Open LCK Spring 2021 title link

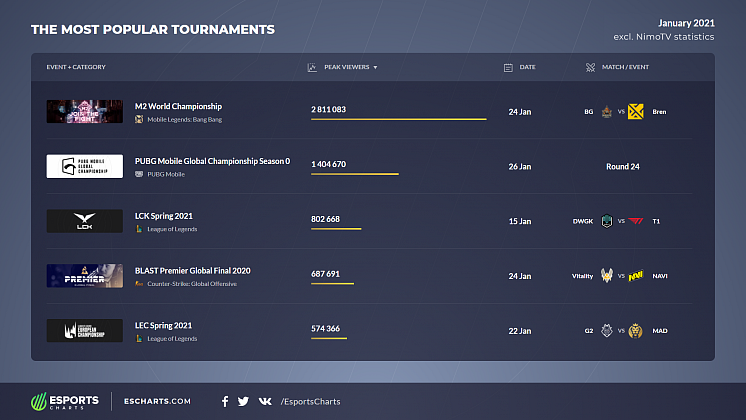coord(164,216)
